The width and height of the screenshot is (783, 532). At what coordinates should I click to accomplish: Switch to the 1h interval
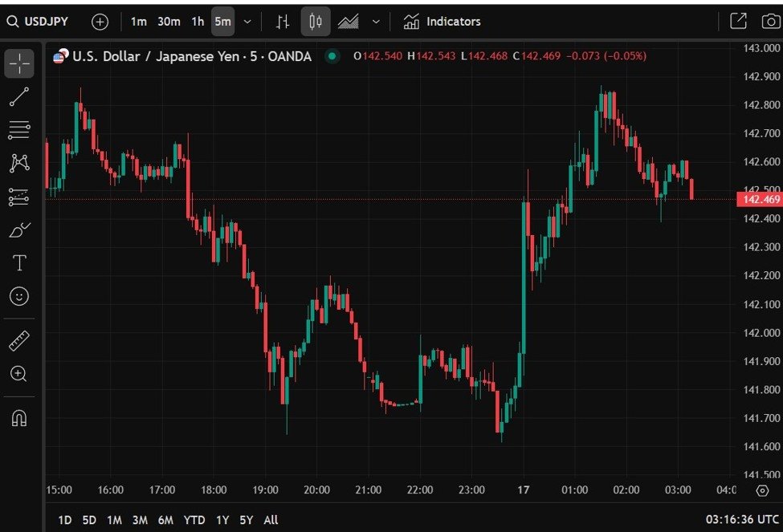(198, 22)
